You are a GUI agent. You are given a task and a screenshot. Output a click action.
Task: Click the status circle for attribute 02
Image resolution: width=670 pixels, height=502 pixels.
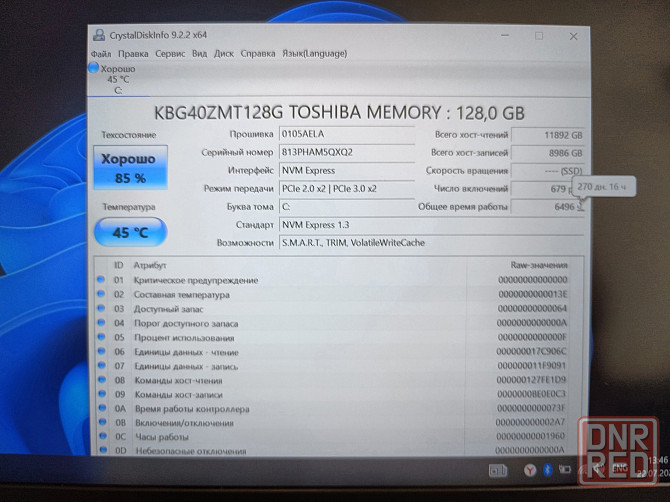pos(101,294)
